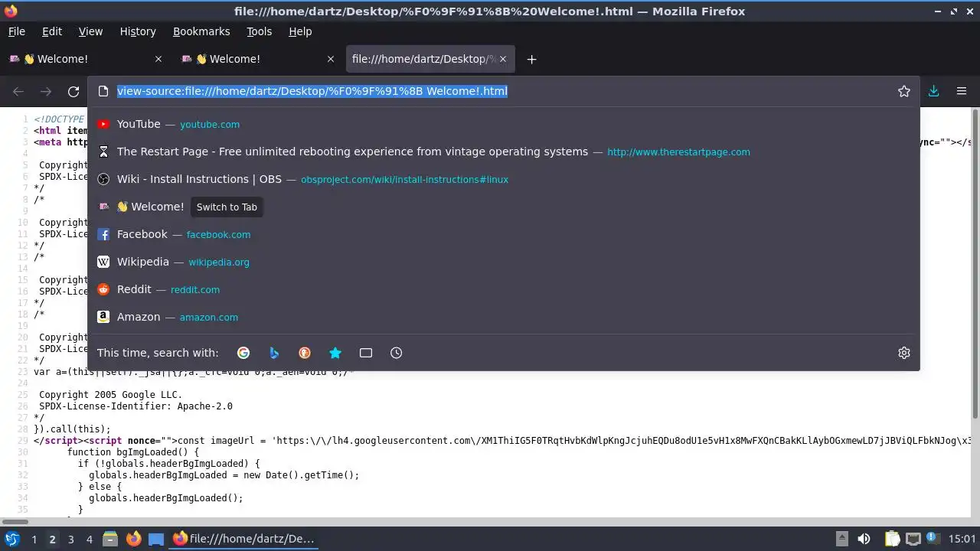Click the blue show desktop taskbar icon
Image resolution: width=980 pixels, height=551 pixels.
coord(156,539)
